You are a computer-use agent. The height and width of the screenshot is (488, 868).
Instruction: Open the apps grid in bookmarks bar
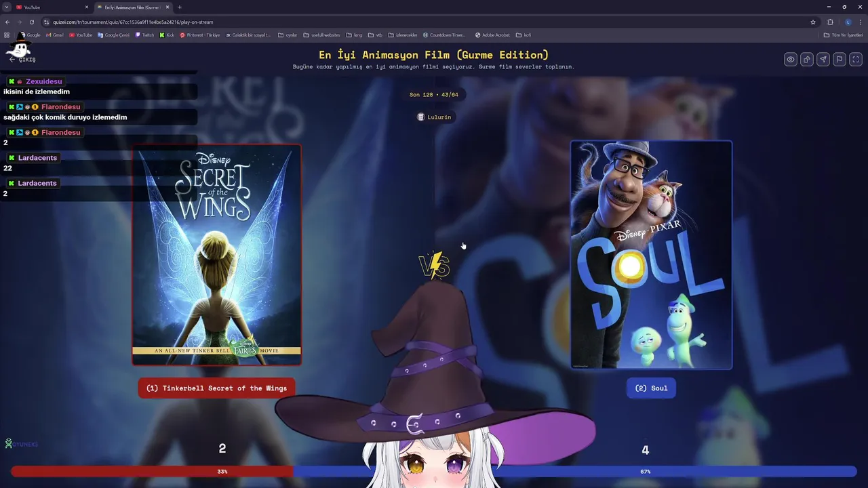point(7,35)
